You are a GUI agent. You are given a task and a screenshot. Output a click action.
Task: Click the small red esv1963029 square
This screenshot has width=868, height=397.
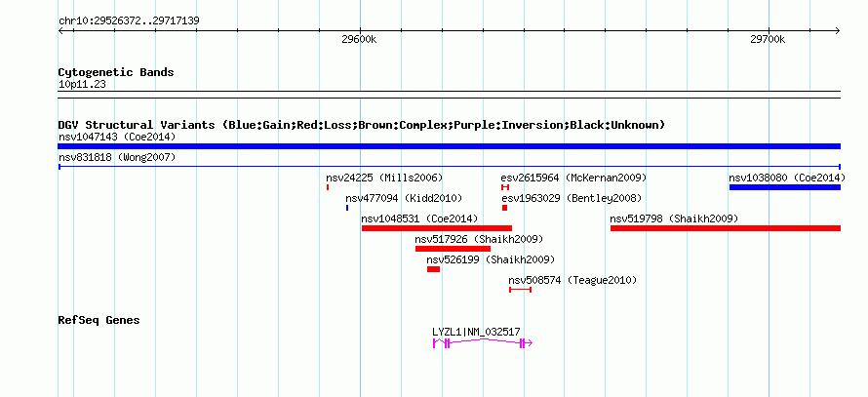[x=505, y=208]
